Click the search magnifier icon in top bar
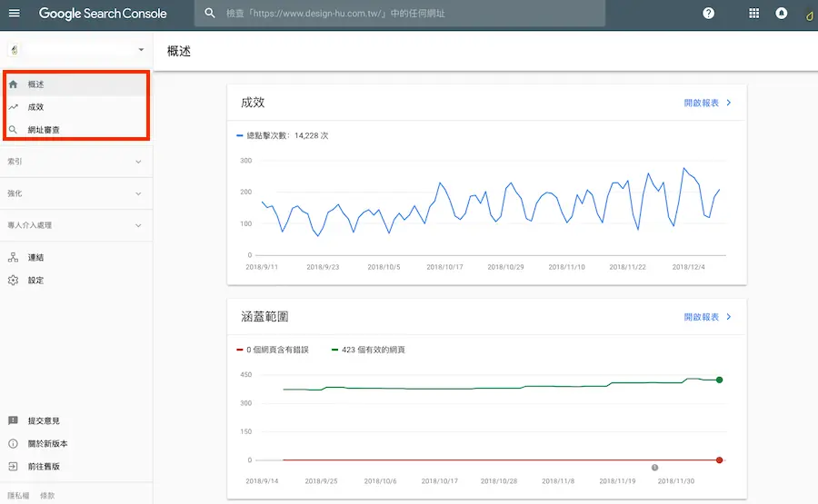 tap(210, 13)
